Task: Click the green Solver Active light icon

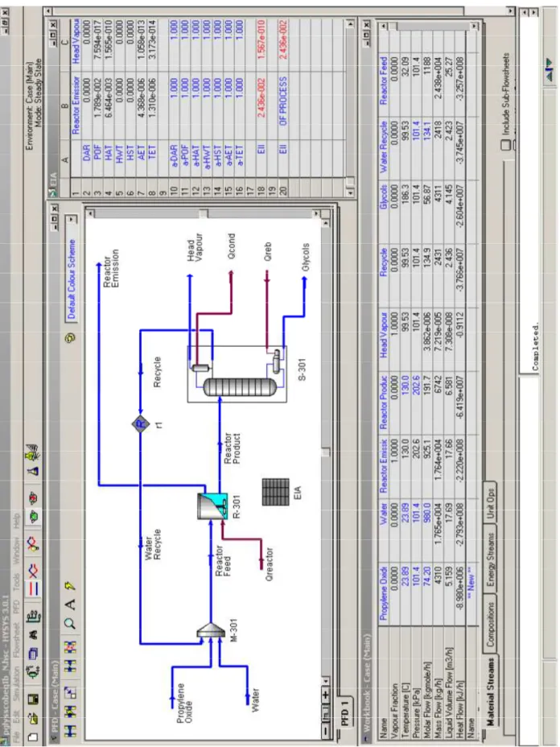Action: point(33,516)
